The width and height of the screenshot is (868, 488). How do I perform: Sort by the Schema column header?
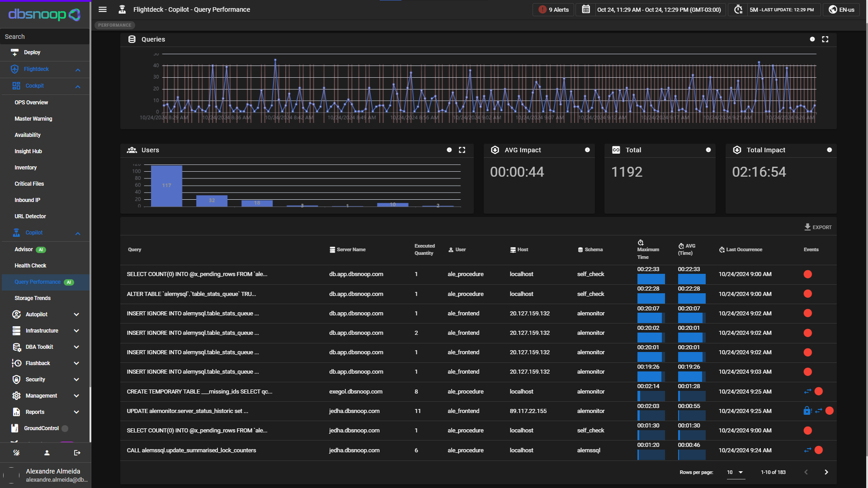(590, 249)
